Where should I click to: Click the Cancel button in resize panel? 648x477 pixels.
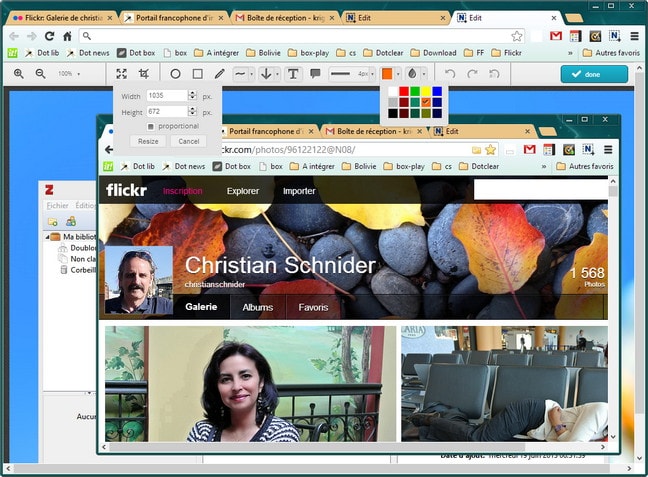click(189, 141)
